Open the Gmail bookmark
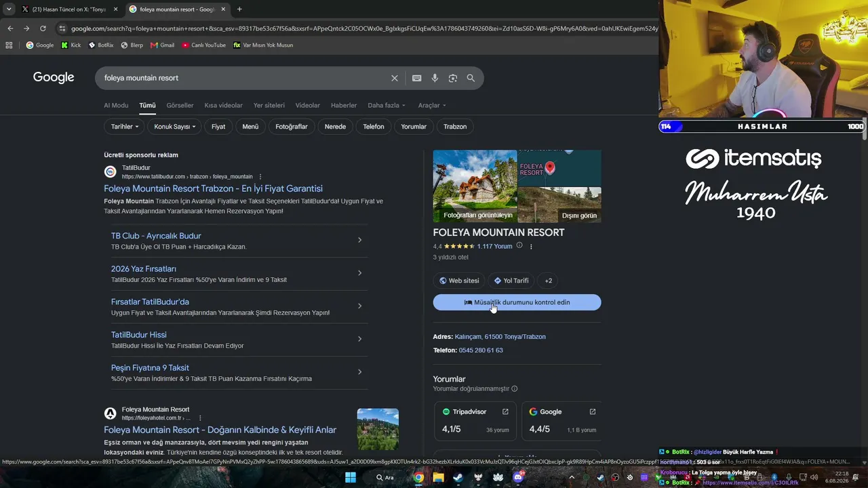This screenshot has height=488, width=868. pos(162,45)
